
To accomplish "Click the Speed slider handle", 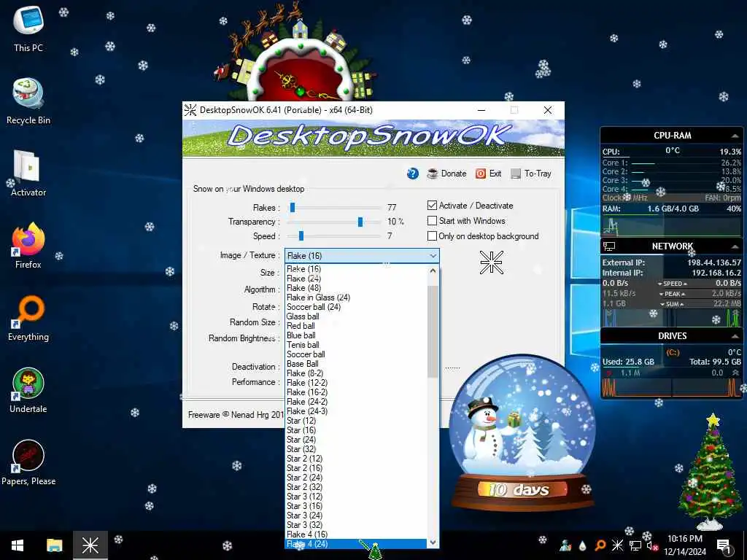I will pos(301,236).
